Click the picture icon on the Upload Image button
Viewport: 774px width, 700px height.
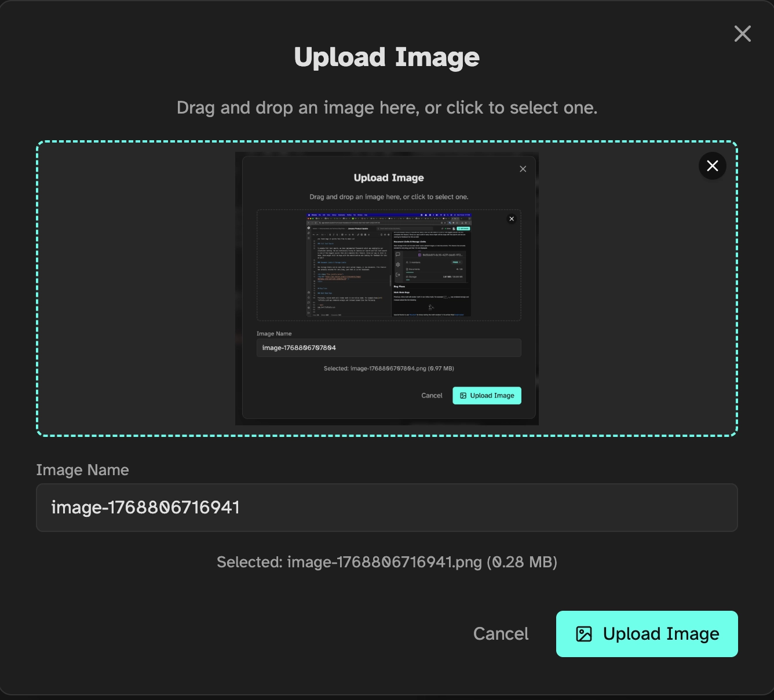click(x=584, y=634)
